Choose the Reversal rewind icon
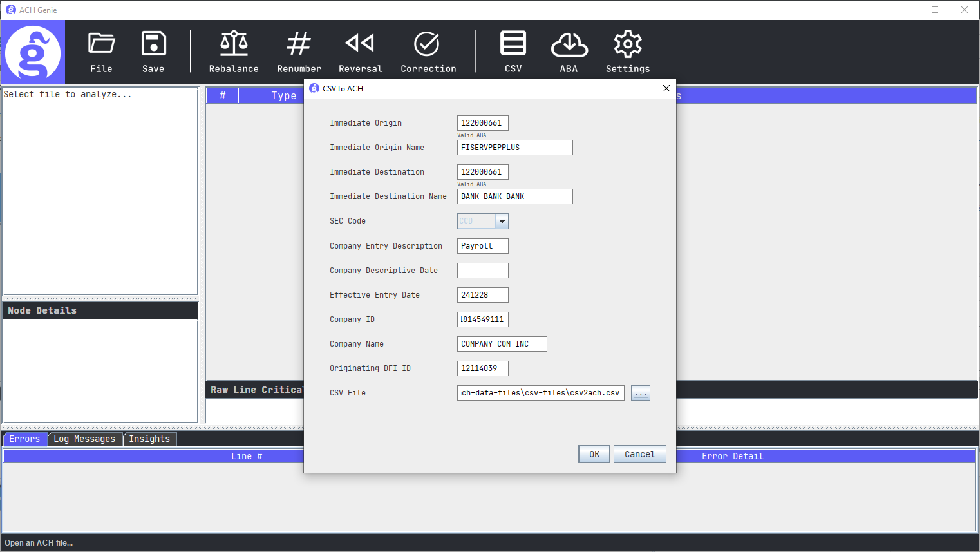 click(x=360, y=43)
